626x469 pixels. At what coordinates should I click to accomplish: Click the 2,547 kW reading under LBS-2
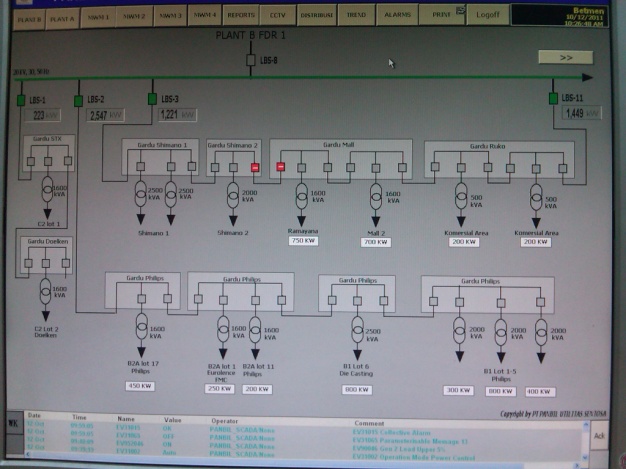[105, 116]
